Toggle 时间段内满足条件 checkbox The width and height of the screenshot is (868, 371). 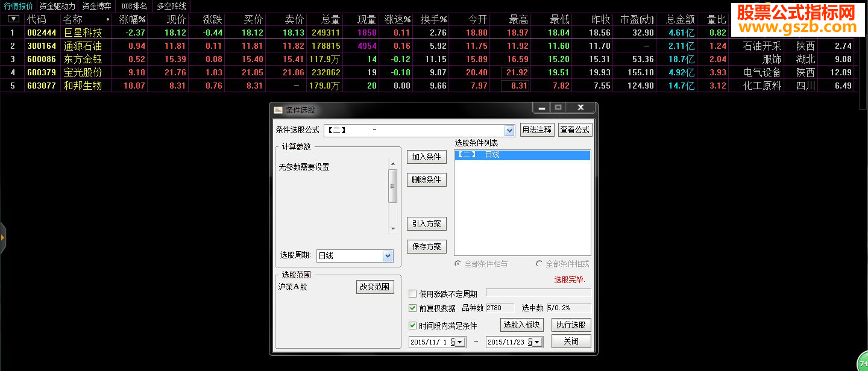click(x=413, y=326)
